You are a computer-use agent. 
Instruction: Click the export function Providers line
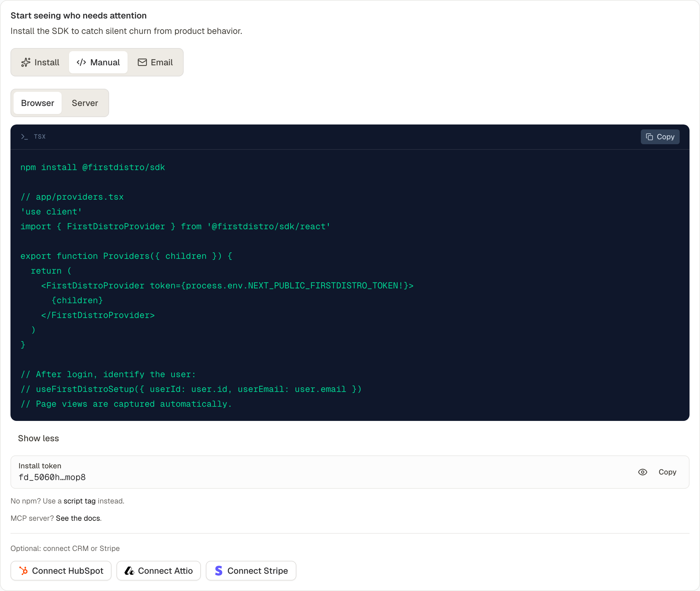[x=126, y=256]
